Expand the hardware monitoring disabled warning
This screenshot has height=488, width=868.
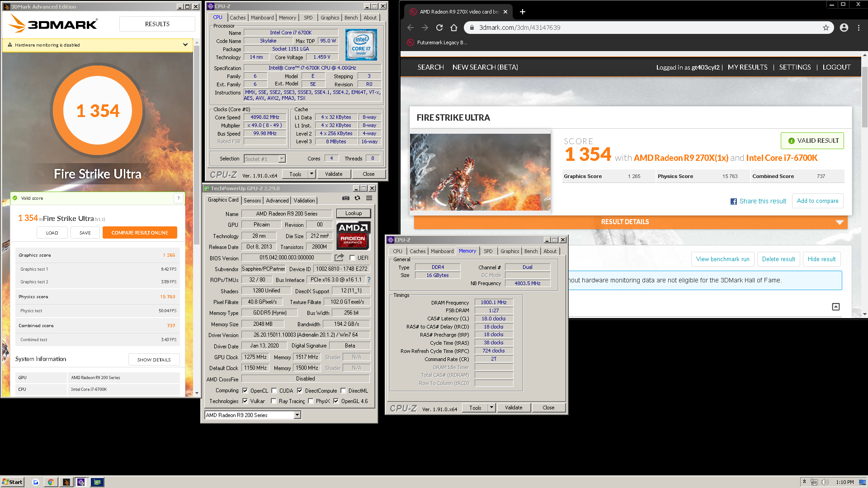[185, 45]
